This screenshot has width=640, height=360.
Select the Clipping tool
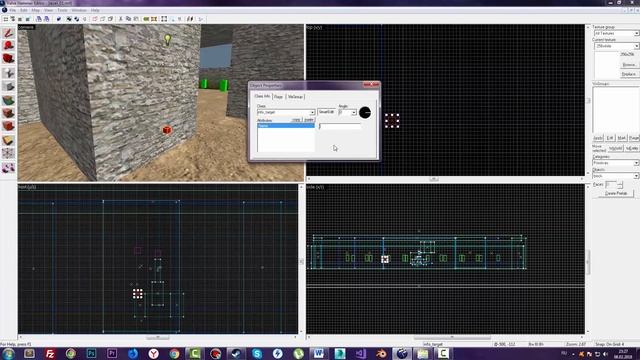pyautogui.click(x=8, y=140)
